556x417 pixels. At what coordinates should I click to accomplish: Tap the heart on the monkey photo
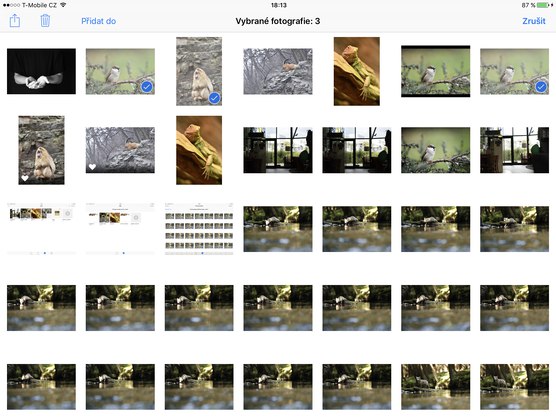tap(25, 178)
